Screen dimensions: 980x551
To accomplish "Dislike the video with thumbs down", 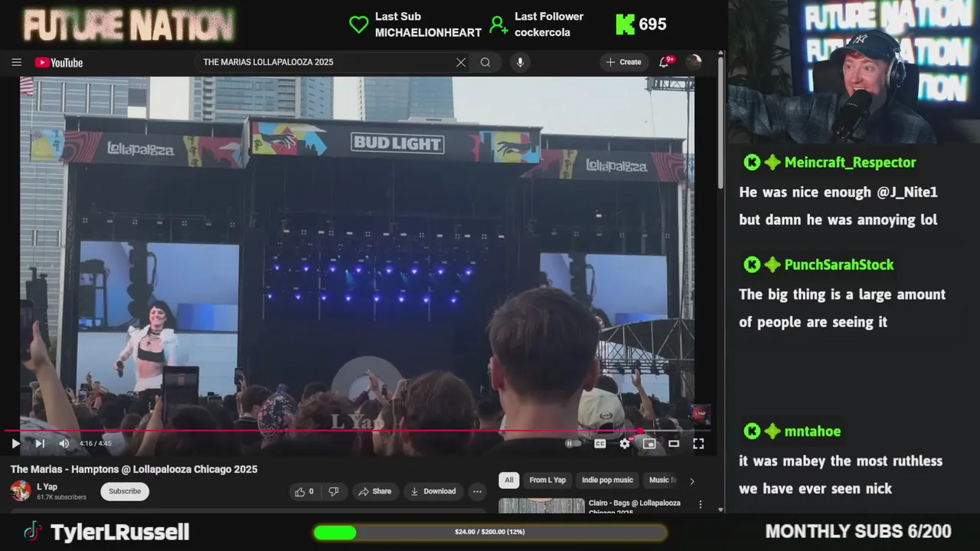I will click(x=334, y=491).
